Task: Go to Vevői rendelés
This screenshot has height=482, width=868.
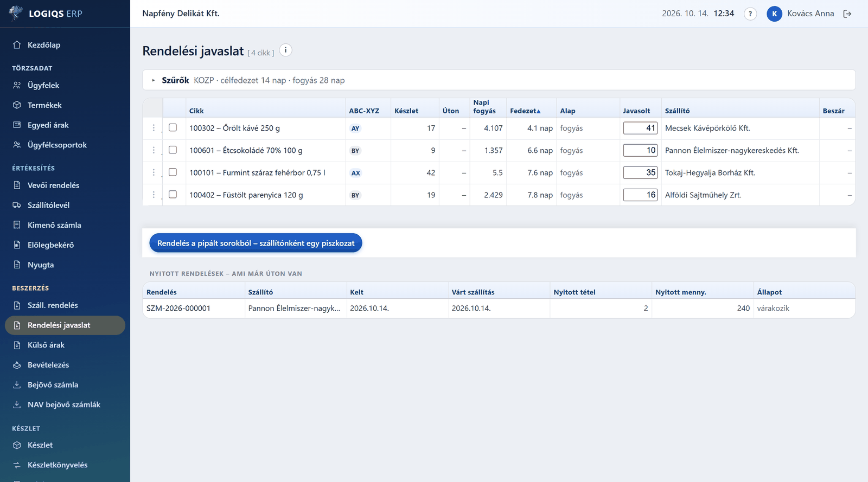Action: coord(65,185)
